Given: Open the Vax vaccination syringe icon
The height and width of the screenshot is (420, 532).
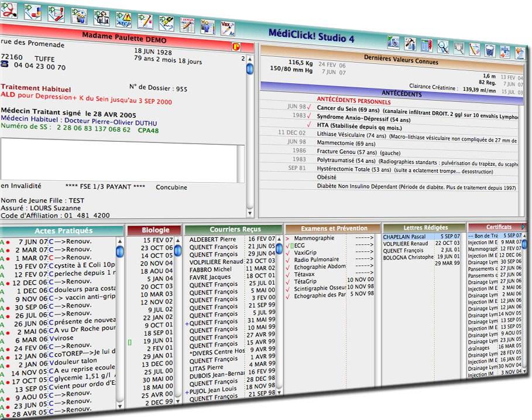Looking at the screenshot, I should point(228,29).
